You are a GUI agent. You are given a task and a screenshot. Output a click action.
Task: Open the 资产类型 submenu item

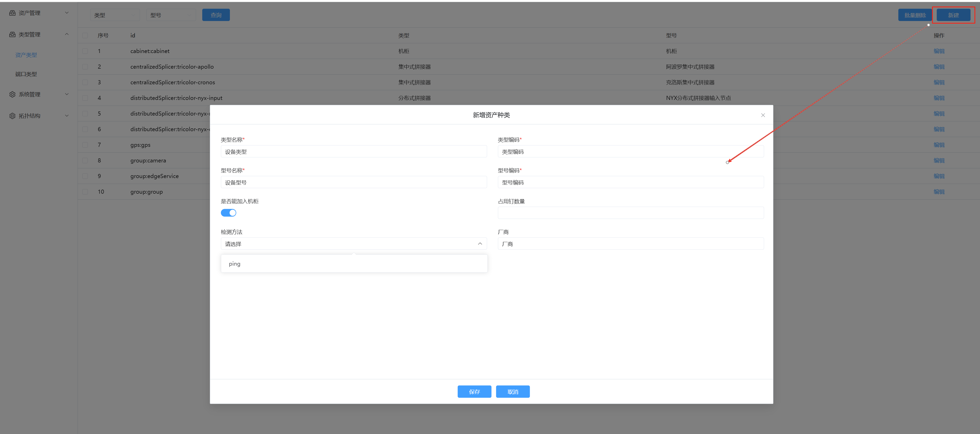pos(26,55)
